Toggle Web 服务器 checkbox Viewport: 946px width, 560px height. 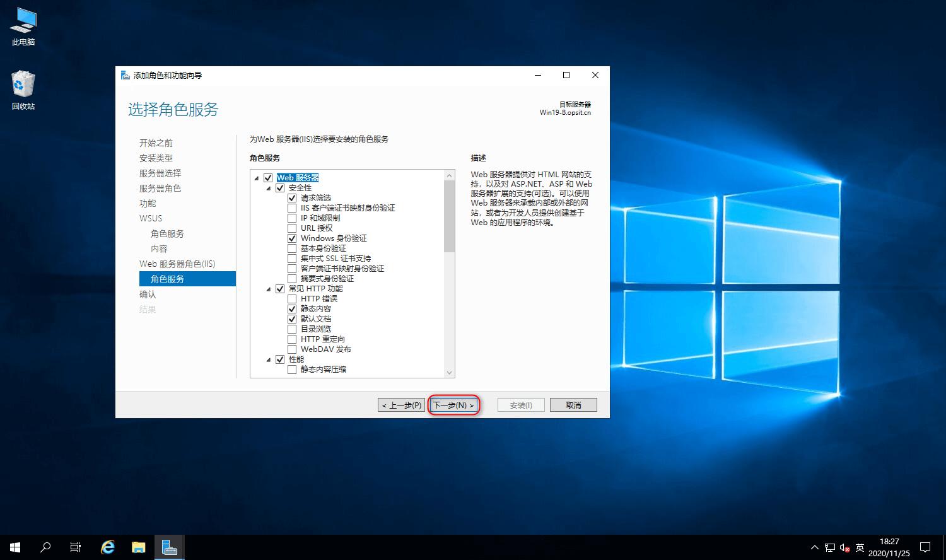click(x=268, y=178)
